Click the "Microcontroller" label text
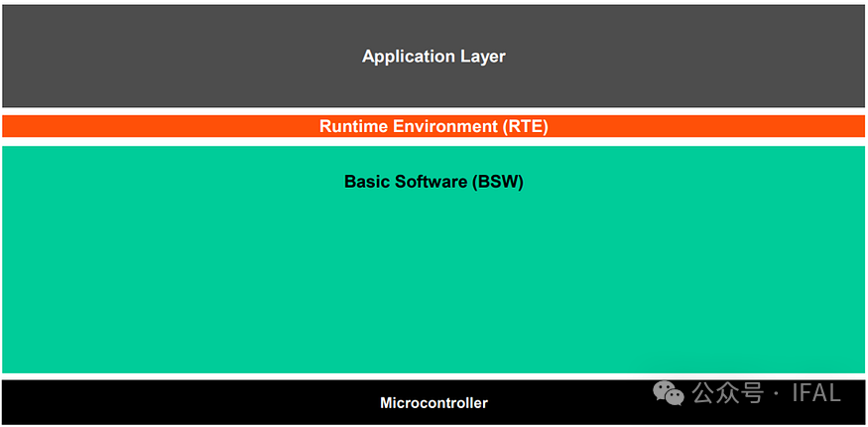 [434, 403]
